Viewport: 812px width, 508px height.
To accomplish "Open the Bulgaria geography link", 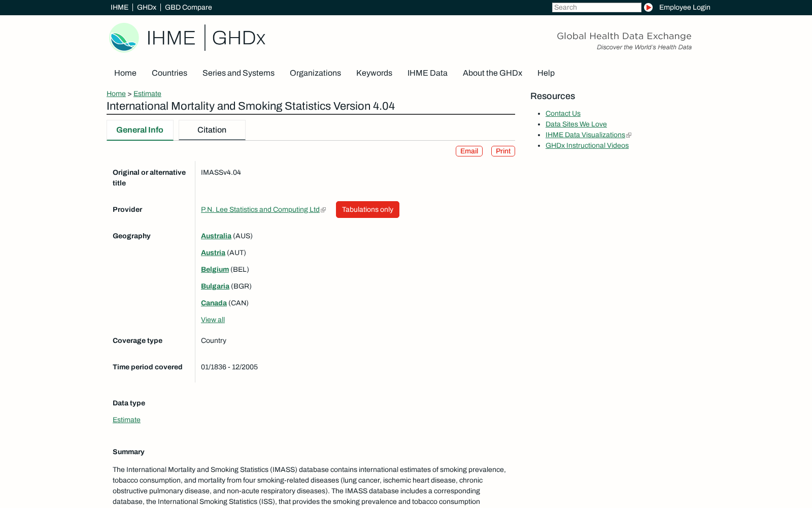I will (x=215, y=286).
